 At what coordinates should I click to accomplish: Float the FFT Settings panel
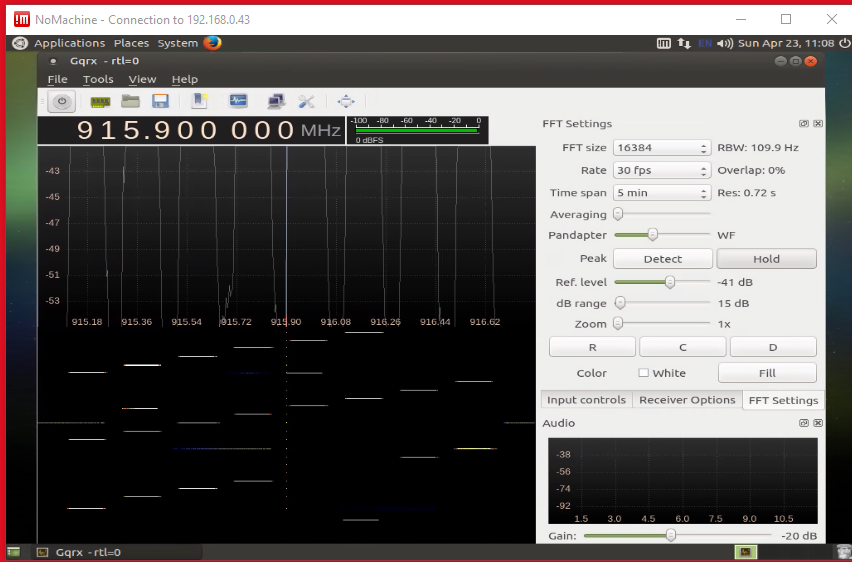coord(804,123)
